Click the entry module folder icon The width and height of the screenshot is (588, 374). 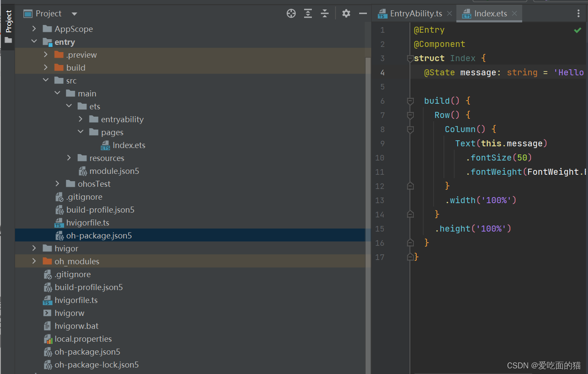click(x=47, y=42)
